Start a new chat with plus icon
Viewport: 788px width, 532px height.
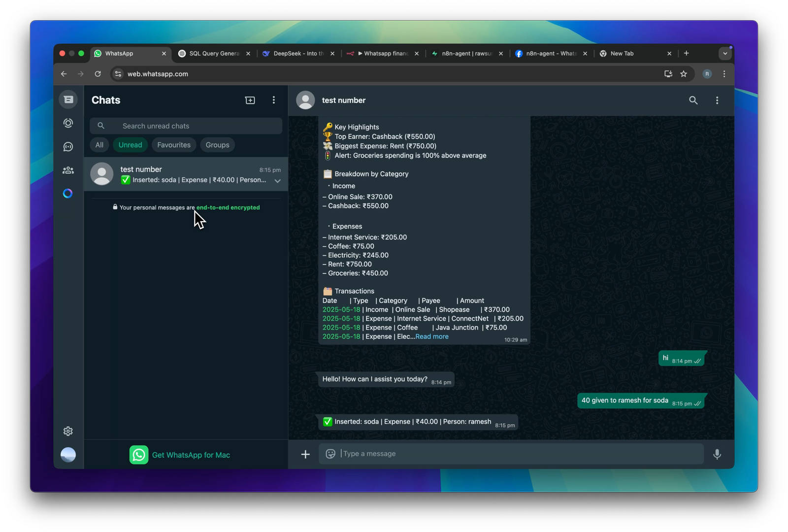point(250,100)
